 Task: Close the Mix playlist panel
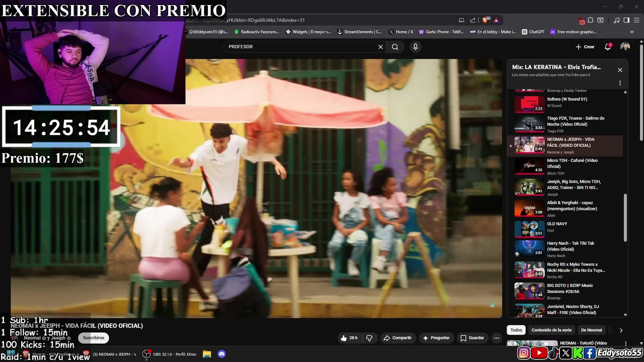pyautogui.click(x=620, y=70)
